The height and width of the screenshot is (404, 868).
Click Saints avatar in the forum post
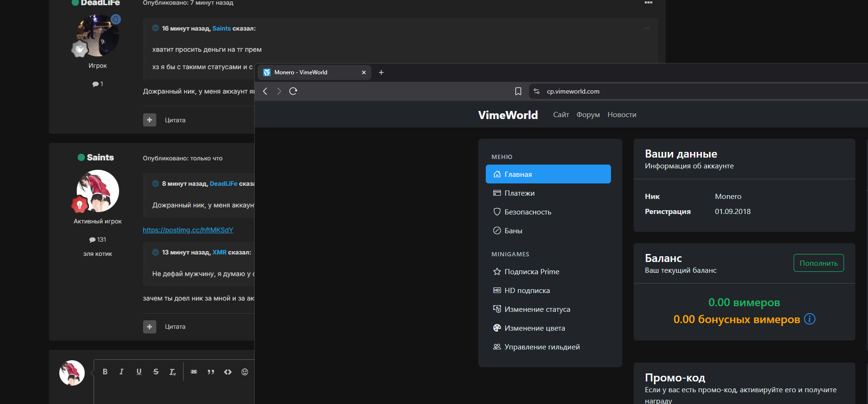pos(98,191)
